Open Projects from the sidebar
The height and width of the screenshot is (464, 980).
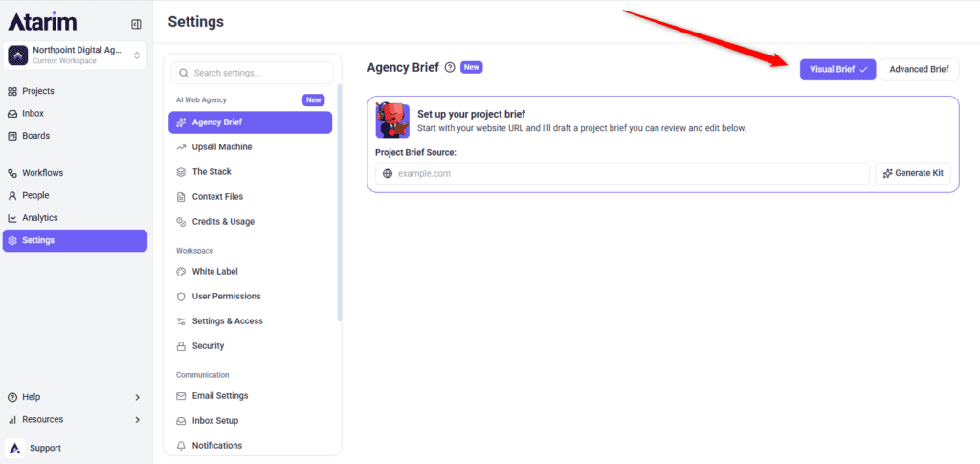(x=75, y=91)
